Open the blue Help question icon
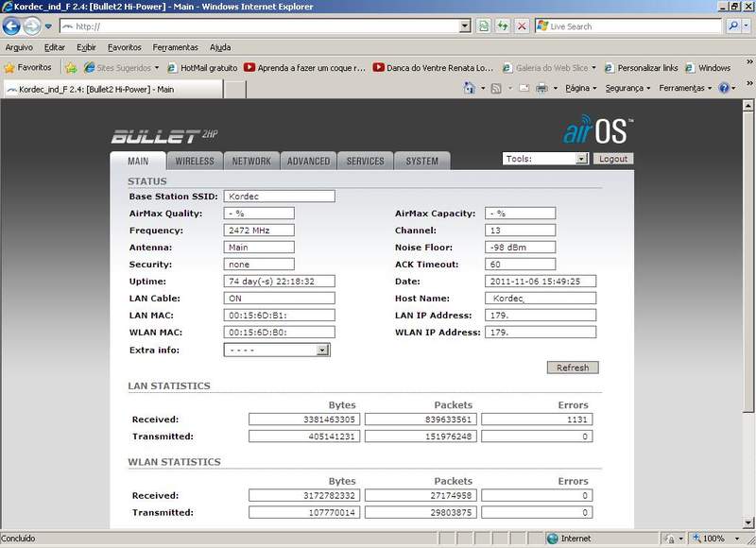The height and width of the screenshot is (548, 756). click(724, 88)
